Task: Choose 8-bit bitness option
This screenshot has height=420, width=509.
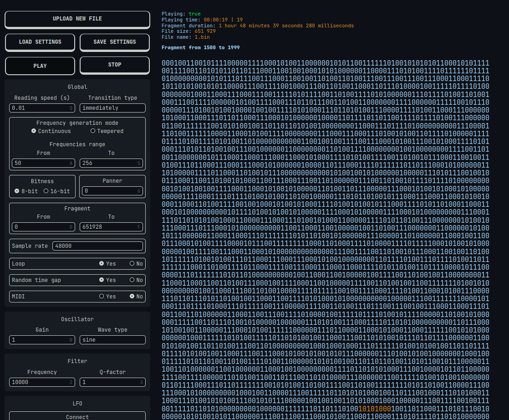Action: 17,191
